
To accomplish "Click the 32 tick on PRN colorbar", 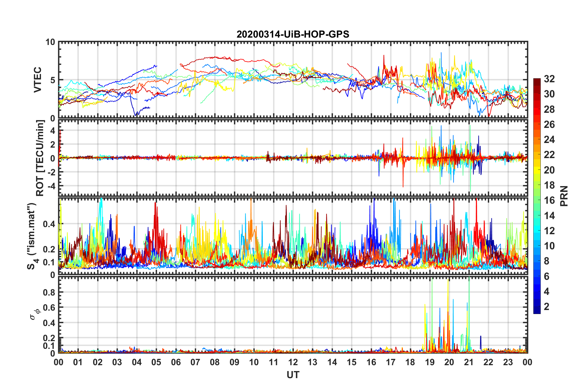I will point(549,79).
